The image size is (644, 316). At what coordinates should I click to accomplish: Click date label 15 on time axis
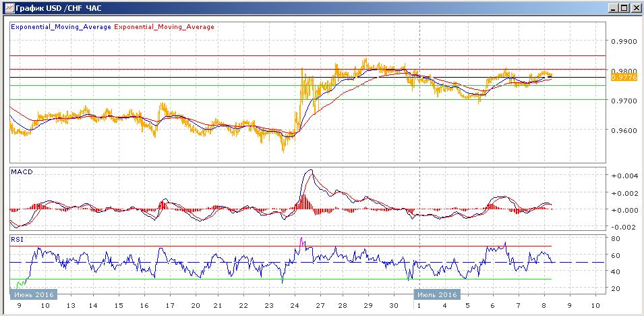click(x=119, y=306)
